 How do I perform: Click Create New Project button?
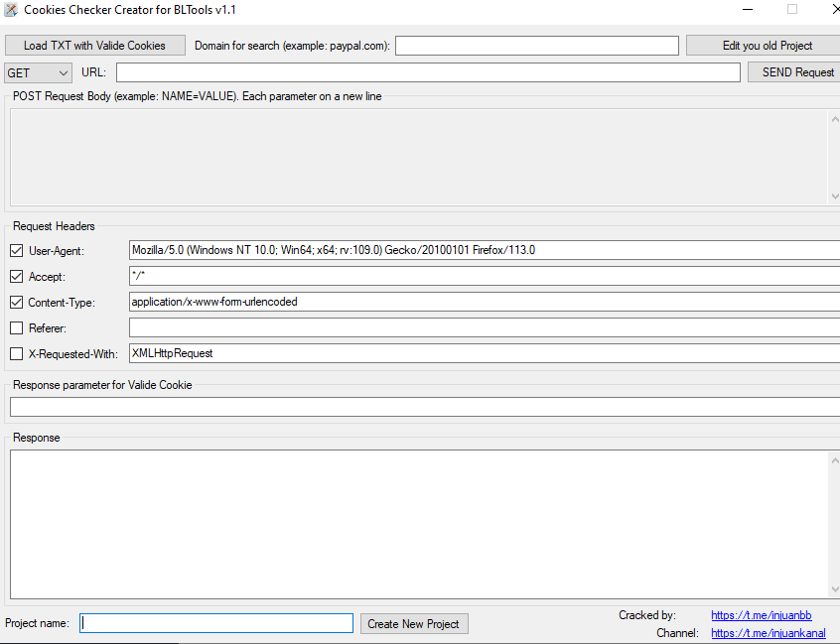coord(414,623)
